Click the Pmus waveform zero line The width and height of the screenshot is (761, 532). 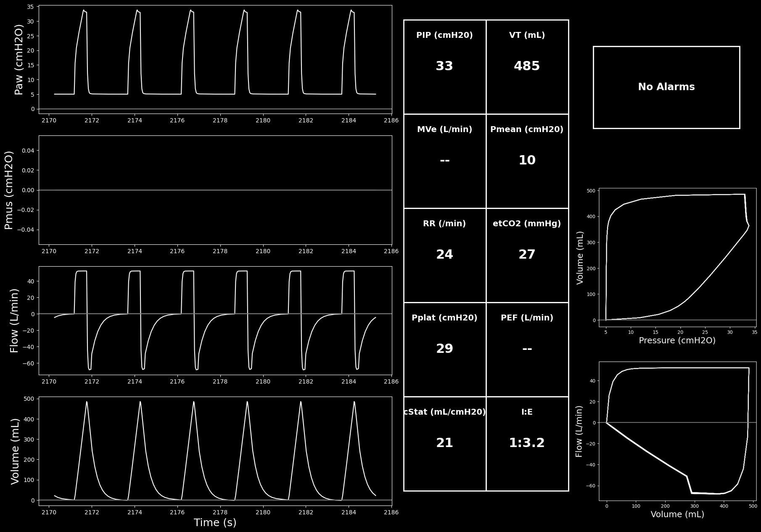[x=215, y=190]
